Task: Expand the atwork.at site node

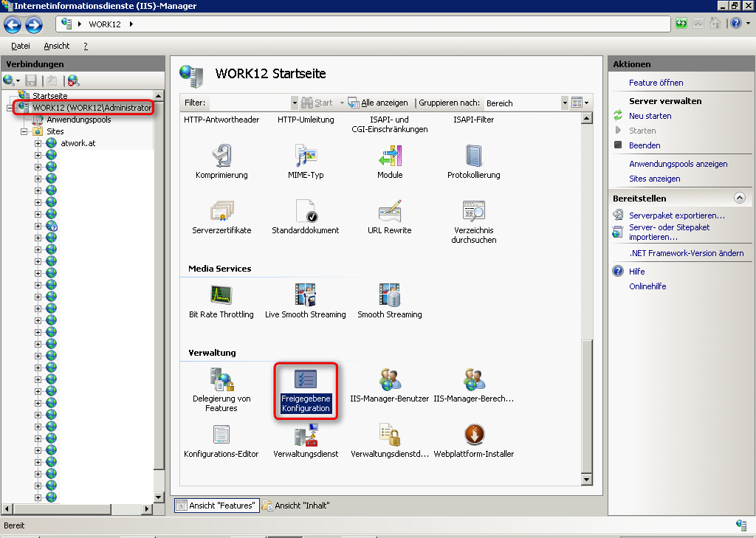Action: (38, 143)
